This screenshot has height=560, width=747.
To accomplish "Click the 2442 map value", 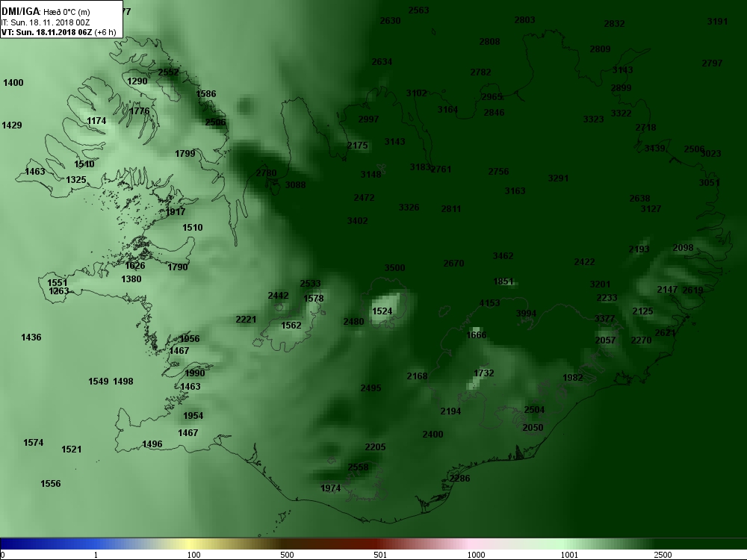I will pos(278,295).
